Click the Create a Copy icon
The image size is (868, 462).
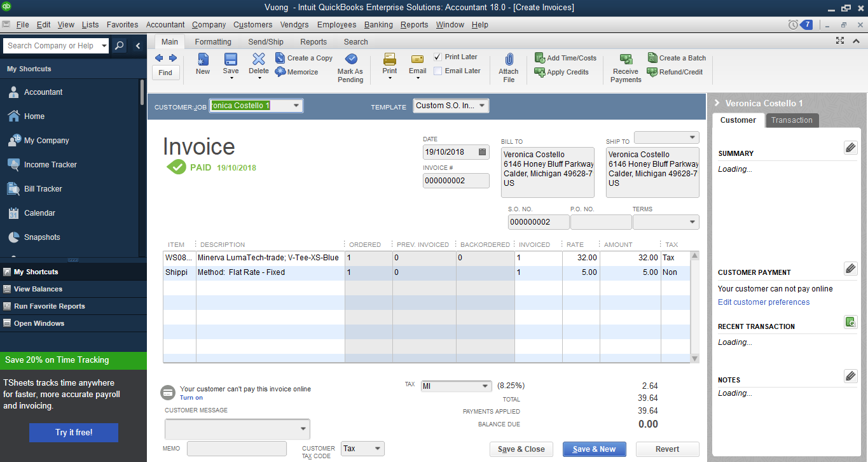pos(280,58)
